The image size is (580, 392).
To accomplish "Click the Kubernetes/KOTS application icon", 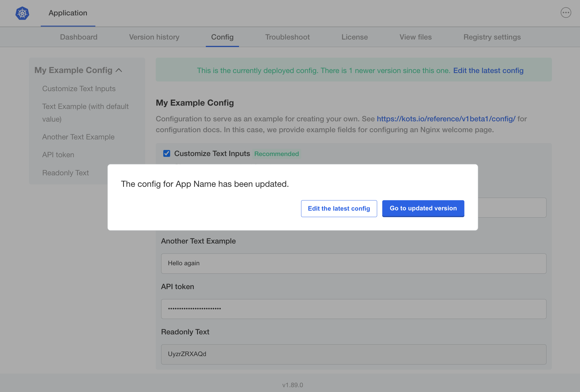I will [22, 13].
